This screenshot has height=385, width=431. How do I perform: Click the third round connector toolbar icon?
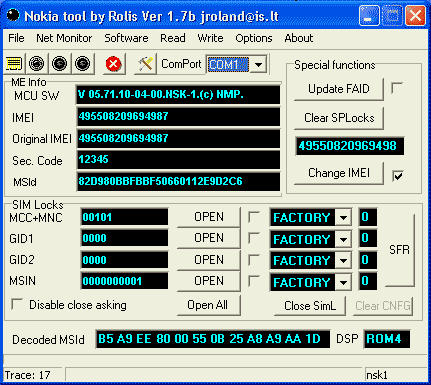click(x=82, y=63)
